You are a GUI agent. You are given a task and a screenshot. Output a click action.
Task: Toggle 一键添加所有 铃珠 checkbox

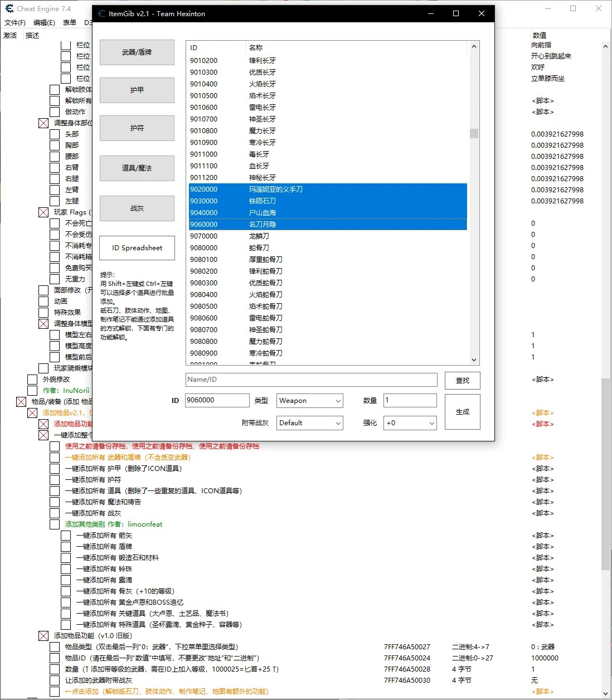tap(66, 569)
